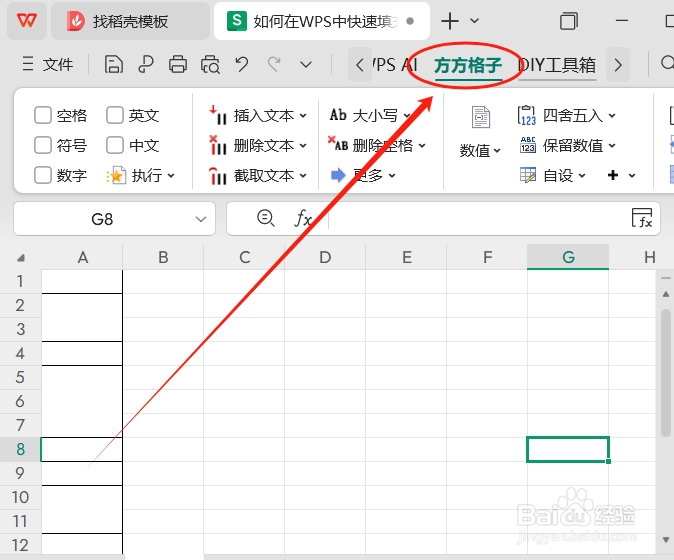Click the plus sign calculation button
The image size is (674, 560).
[x=613, y=175]
